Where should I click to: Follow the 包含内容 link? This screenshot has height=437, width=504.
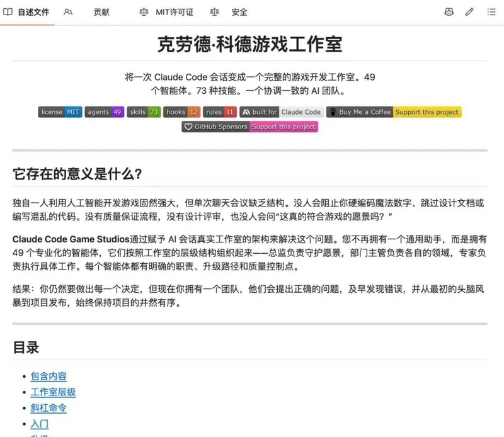point(49,377)
